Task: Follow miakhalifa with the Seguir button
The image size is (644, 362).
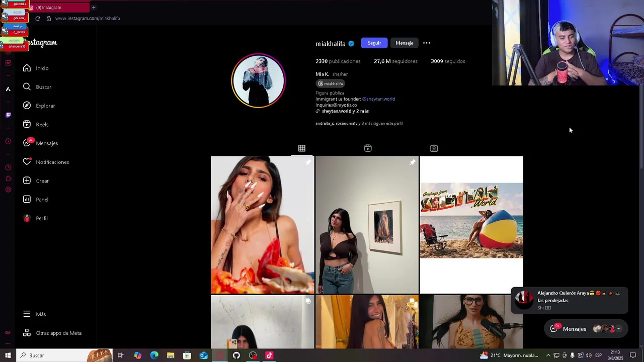Action: (x=374, y=43)
